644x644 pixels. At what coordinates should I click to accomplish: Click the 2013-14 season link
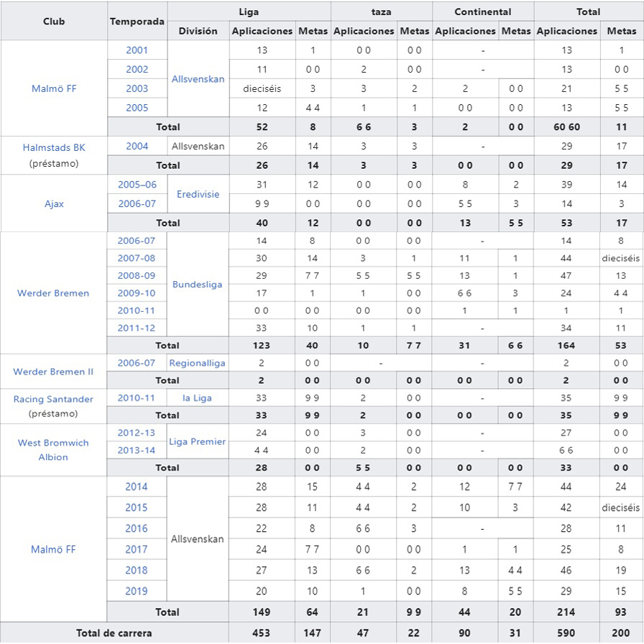(137, 450)
